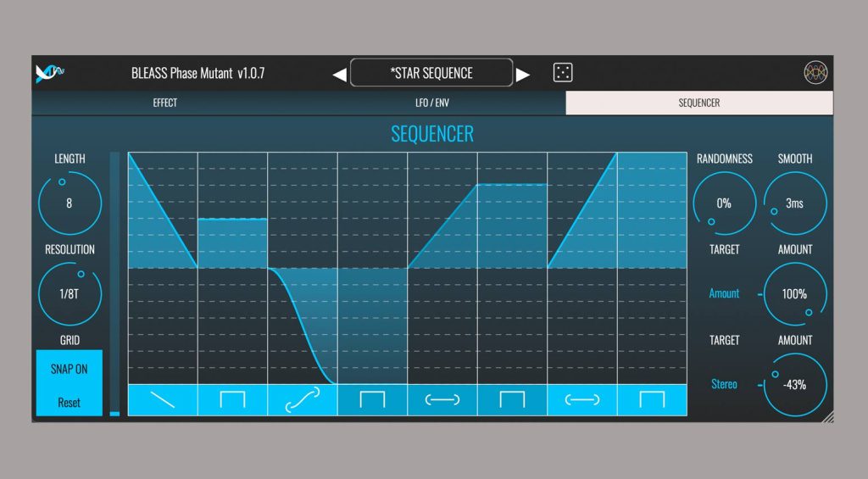Open the *STAR SEQUENCE preset selector
Image resolution: width=868 pixels, height=479 pixels.
point(431,73)
